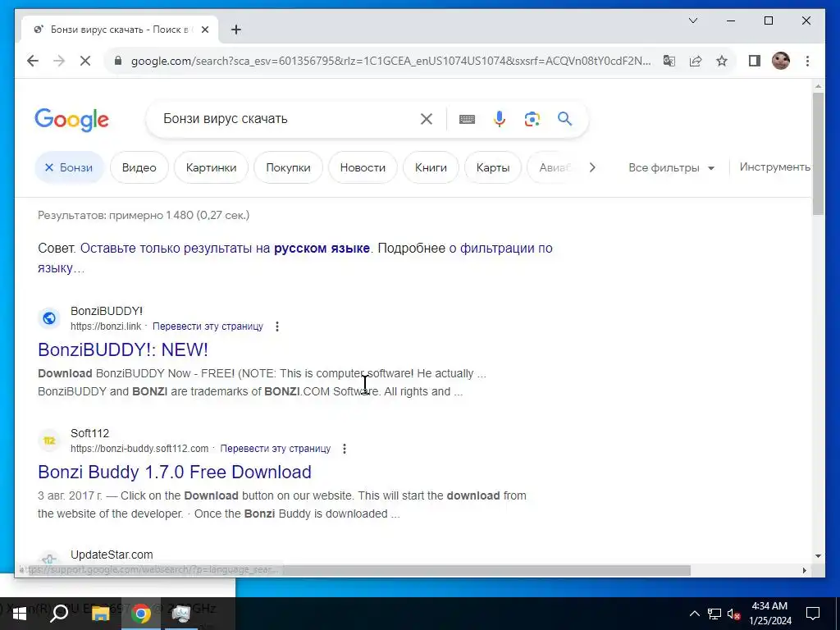The height and width of the screenshot is (630, 840).
Task: Submit search with the magnifier icon
Action: click(564, 119)
